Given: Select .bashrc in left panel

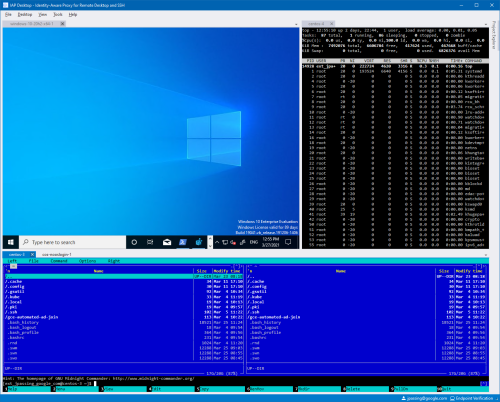Looking at the screenshot, I should 124,338.
